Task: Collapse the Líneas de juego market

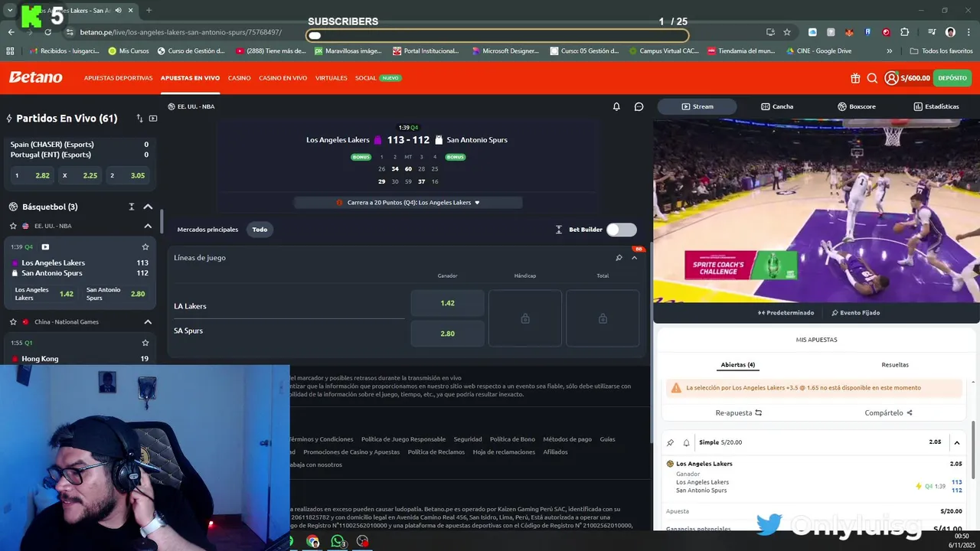Action: pos(634,258)
